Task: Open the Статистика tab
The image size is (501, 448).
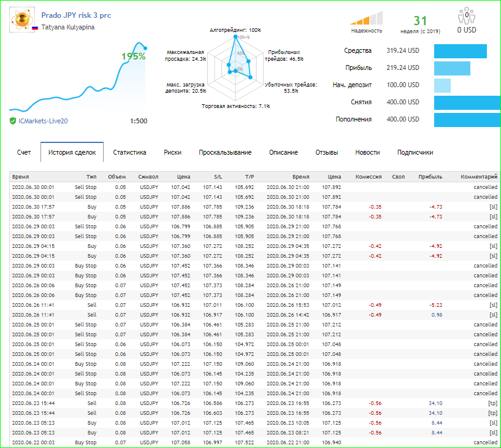Action: coord(129,152)
